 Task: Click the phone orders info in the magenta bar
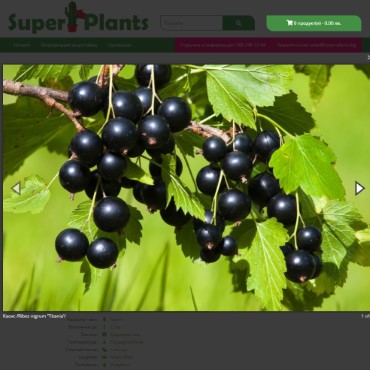click(x=223, y=45)
